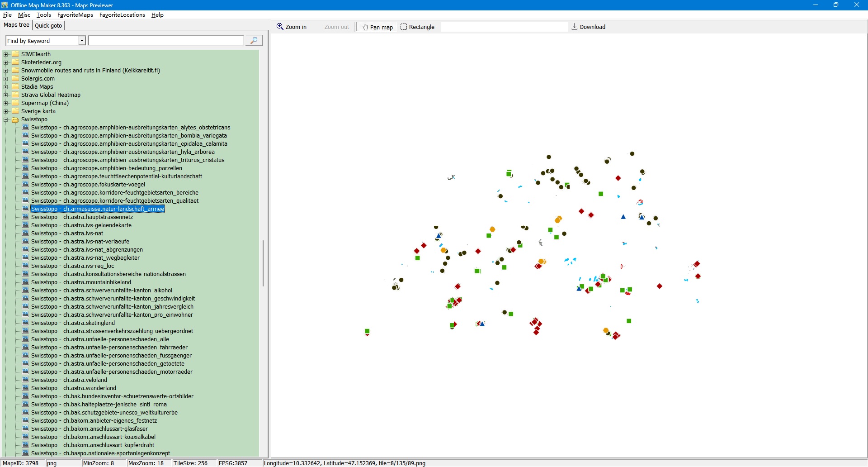This screenshot has height=467, width=868.
Task: Open the Find by Keyword dropdown
Action: tap(82, 41)
